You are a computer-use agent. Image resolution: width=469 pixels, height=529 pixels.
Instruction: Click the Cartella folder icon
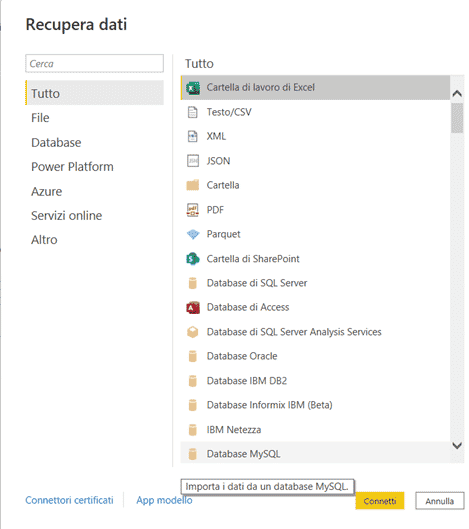(193, 185)
